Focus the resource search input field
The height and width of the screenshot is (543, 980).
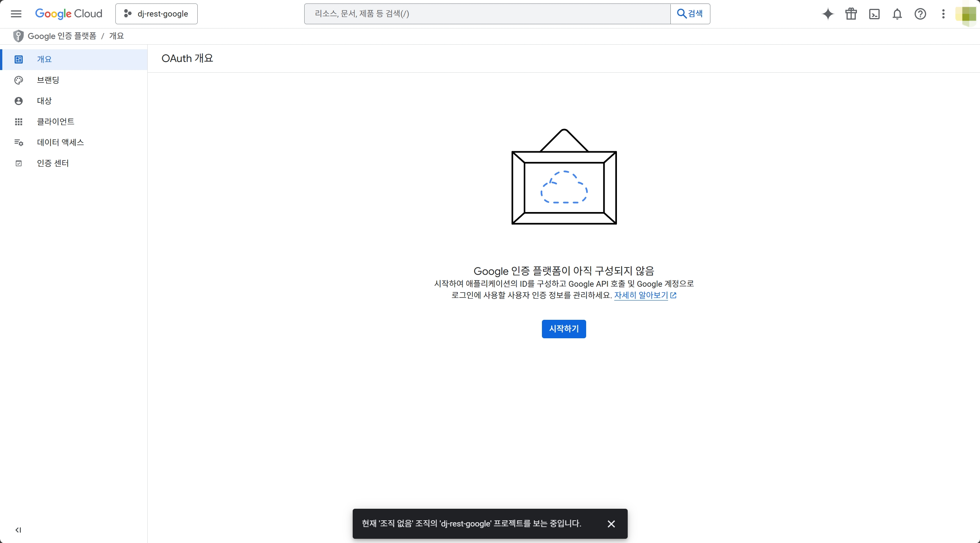click(487, 14)
